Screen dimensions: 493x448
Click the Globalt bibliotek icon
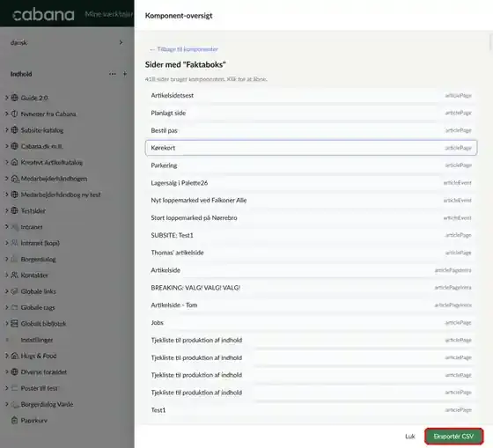point(14,324)
